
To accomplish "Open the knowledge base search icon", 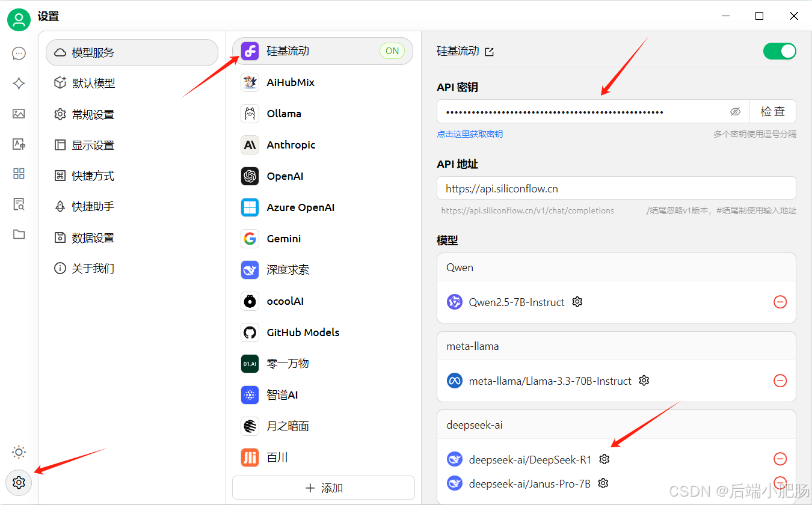I will click(19, 204).
